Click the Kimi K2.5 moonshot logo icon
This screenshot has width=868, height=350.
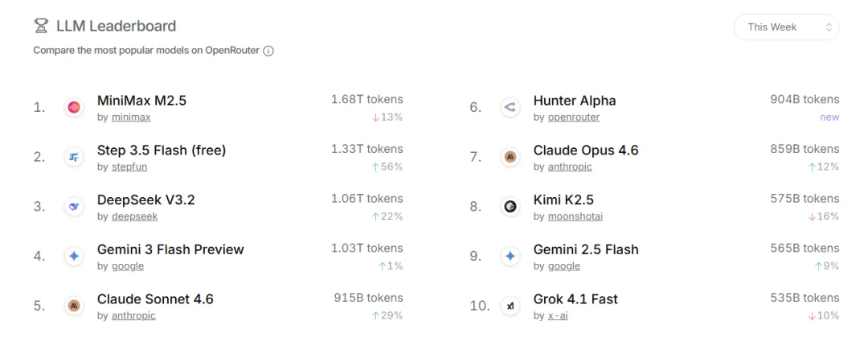point(510,207)
